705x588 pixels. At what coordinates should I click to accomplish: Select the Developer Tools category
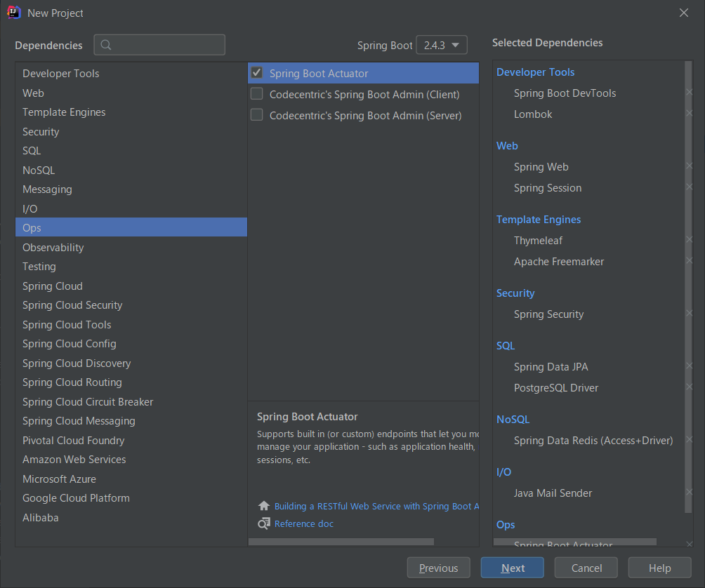tap(131, 73)
